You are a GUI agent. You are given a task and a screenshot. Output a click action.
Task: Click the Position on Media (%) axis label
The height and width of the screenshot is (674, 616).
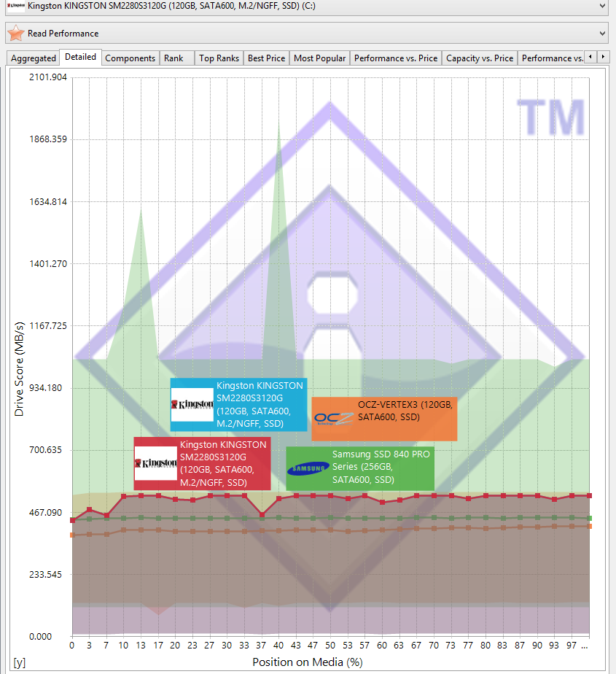[x=308, y=662]
